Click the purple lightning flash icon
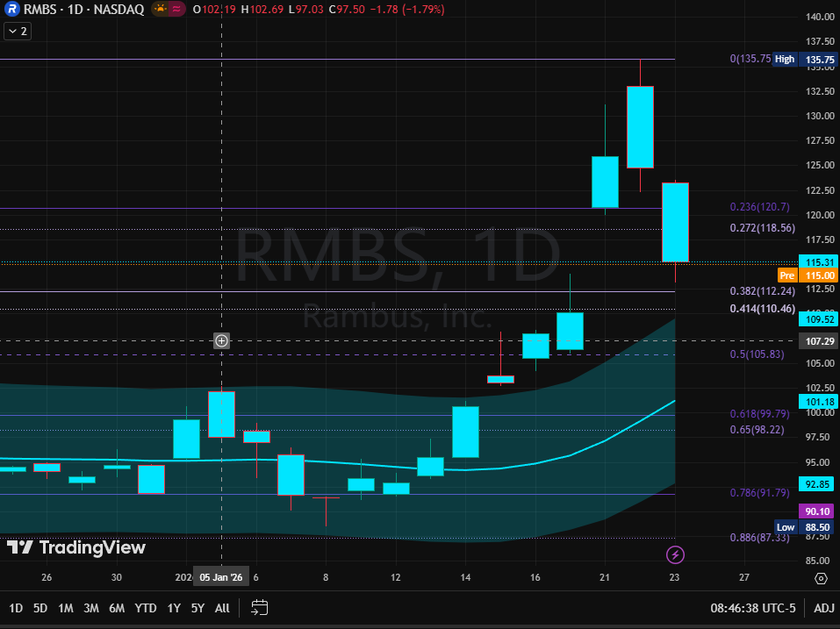The width and height of the screenshot is (840, 629). pyautogui.click(x=675, y=554)
